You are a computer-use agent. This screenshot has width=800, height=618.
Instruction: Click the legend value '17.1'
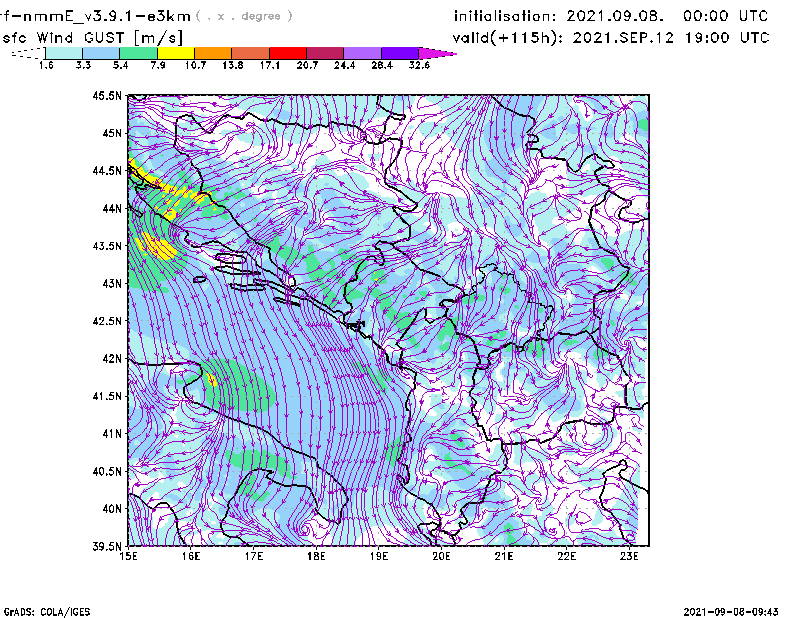tap(270, 65)
